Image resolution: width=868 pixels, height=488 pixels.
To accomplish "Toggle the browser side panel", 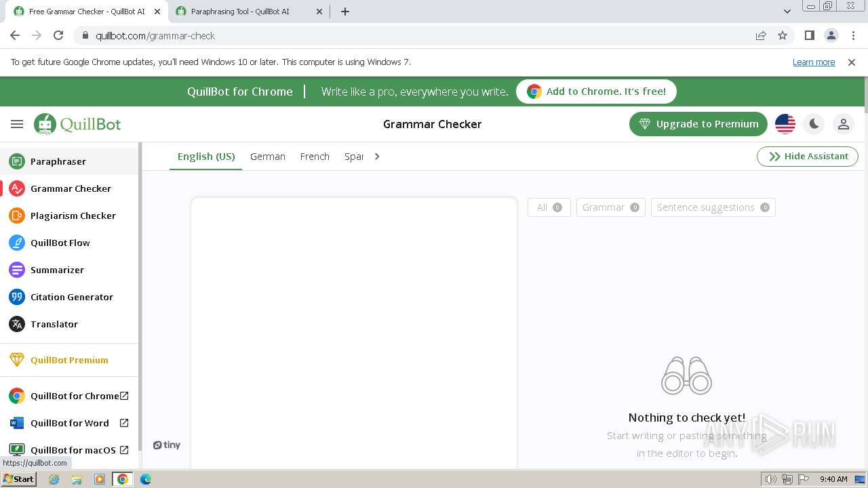I will coord(810,36).
